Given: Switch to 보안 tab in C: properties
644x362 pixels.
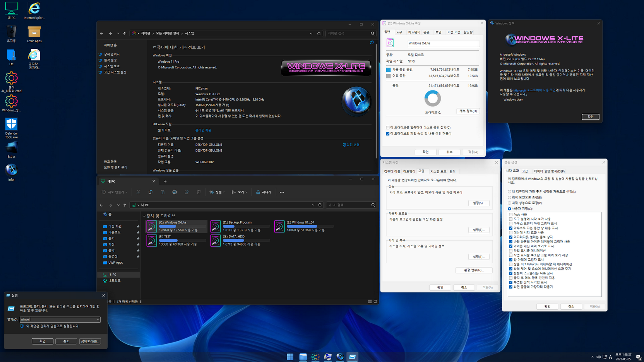Looking at the screenshot, I should click(438, 32).
